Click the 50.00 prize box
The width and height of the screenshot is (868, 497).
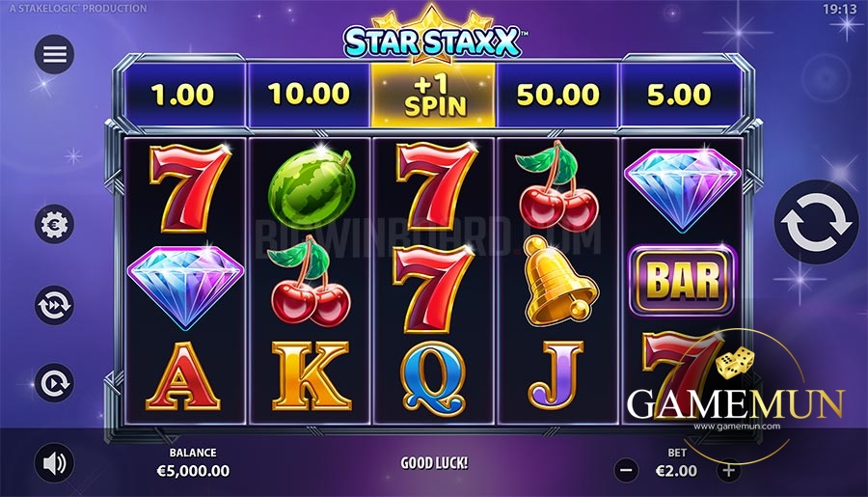pyautogui.click(x=558, y=96)
